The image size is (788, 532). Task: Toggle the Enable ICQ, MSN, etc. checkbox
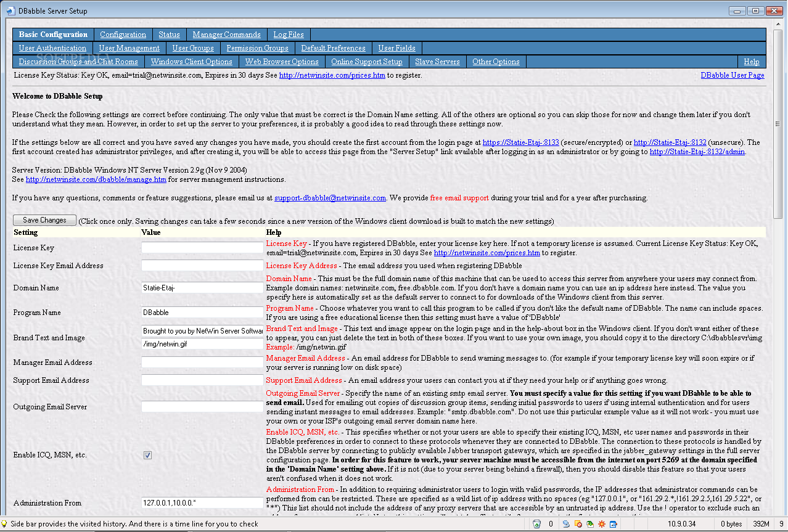tap(147, 455)
